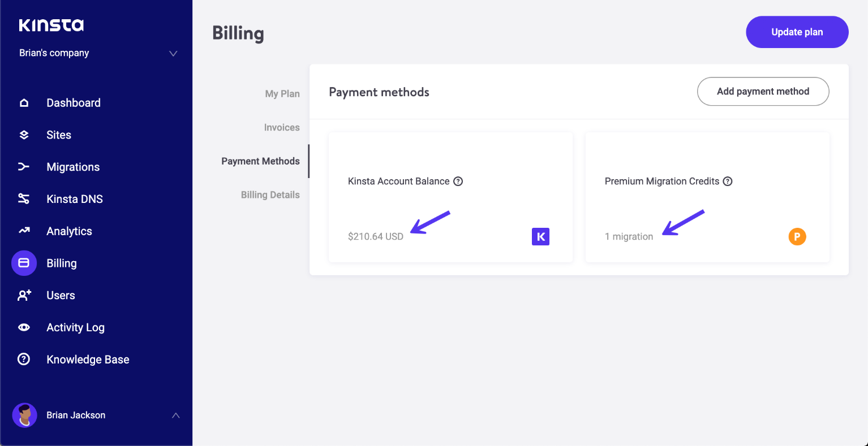Click Brian Jackson's profile avatar
868x446 pixels.
click(x=25, y=414)
